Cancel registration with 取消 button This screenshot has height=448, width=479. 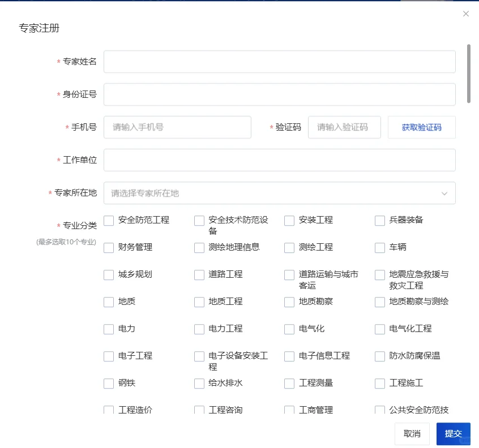[x=412, y=433]
